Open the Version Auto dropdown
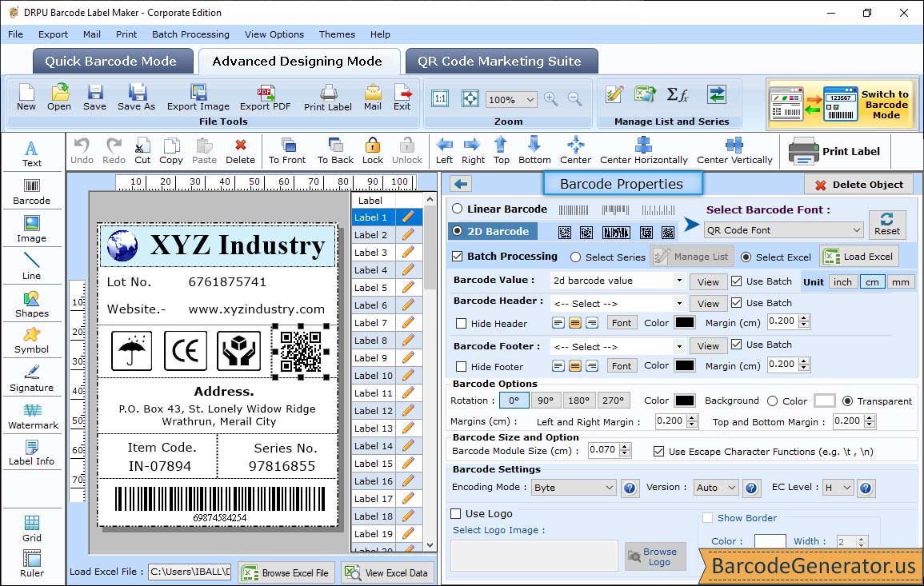 [x=716, y=487]
